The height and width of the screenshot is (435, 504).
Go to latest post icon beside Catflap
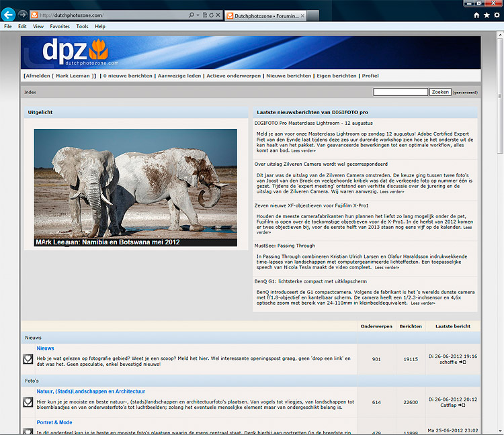pyautogui.click(x=462, y=405)
